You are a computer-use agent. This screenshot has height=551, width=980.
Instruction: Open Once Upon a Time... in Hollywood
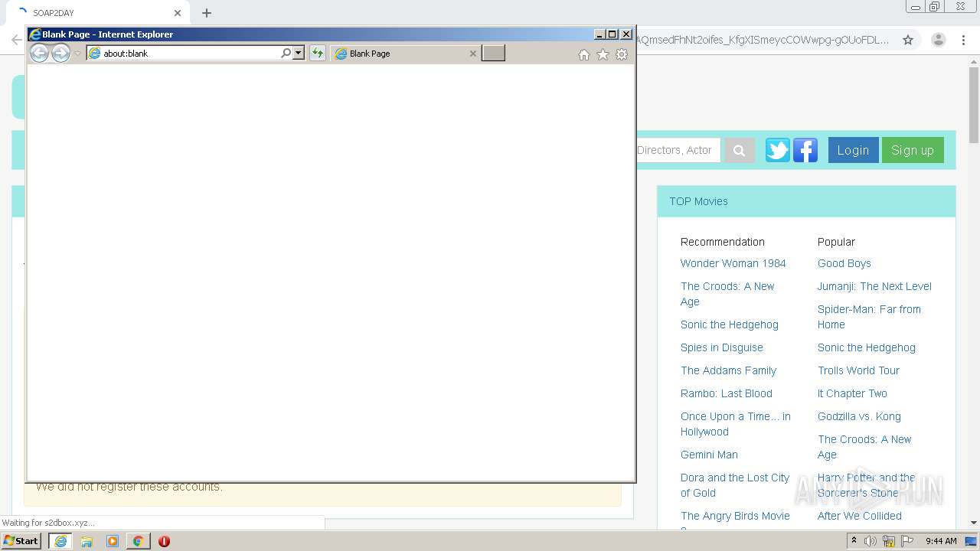point(735,424)
